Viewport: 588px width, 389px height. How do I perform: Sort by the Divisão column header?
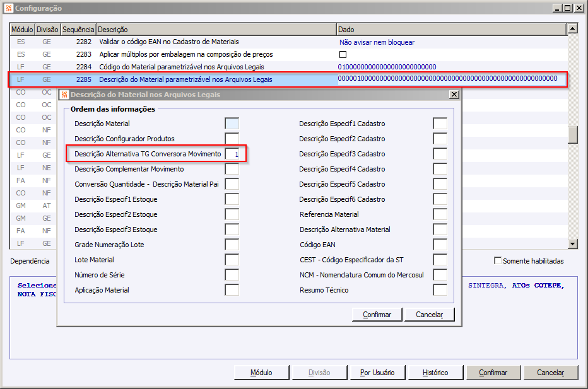click(47, 30)
